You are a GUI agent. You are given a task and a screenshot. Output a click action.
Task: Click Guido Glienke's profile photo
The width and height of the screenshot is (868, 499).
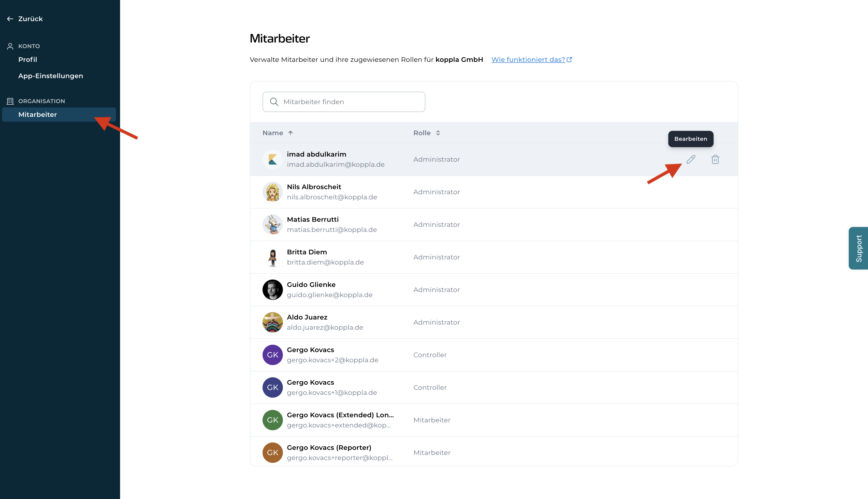pos(272,290)
